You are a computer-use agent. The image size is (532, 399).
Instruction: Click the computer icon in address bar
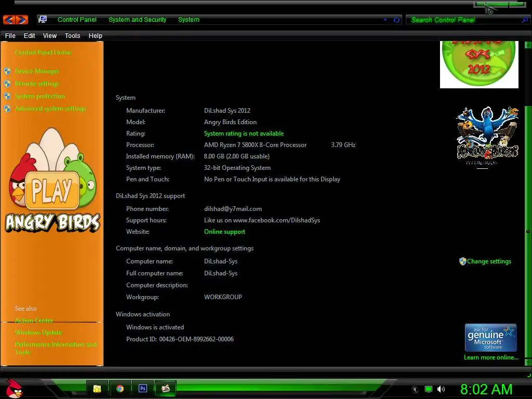click(x=43, y=20)
